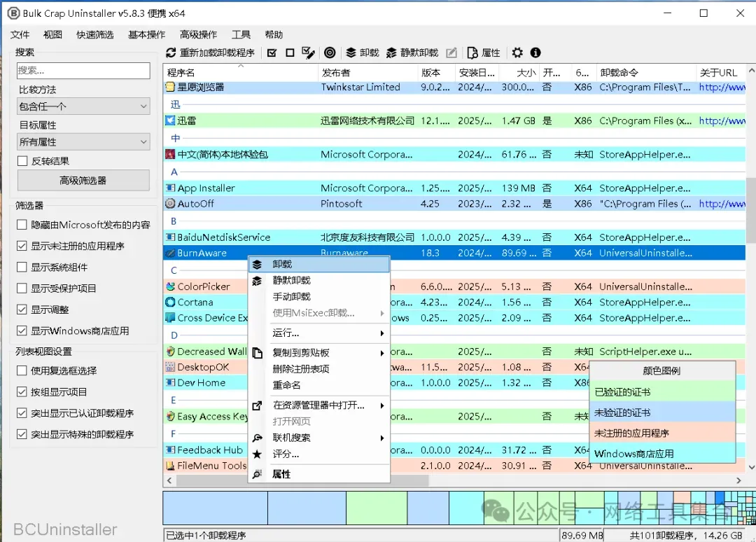Open the 文件 menu
This screenshot has width=756, height=542.
(x=20, y=35)
